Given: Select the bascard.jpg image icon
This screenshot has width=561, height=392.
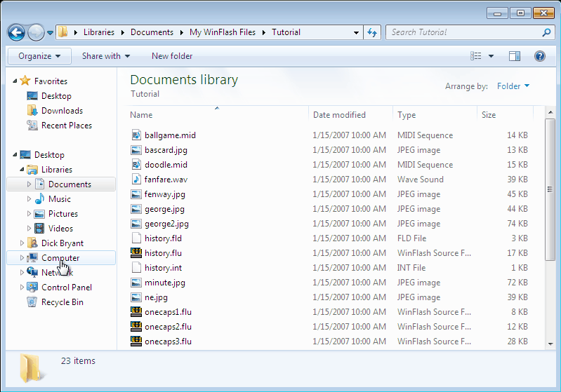Looking at the screenshot, I should 136,150.
